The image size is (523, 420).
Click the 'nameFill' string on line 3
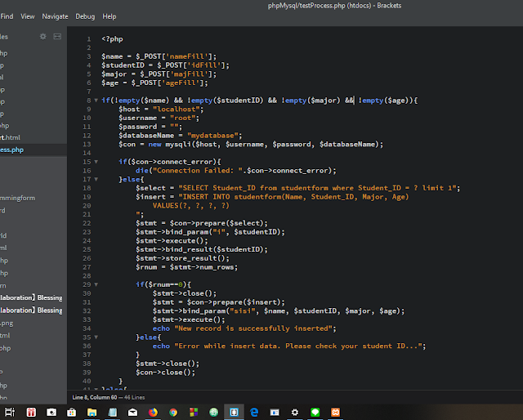point(189,56)
